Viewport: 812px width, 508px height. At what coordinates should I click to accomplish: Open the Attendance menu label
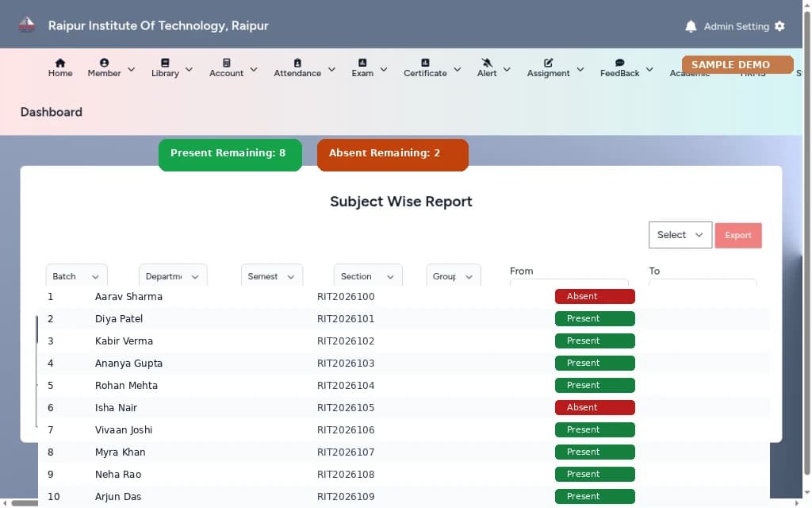297,74
